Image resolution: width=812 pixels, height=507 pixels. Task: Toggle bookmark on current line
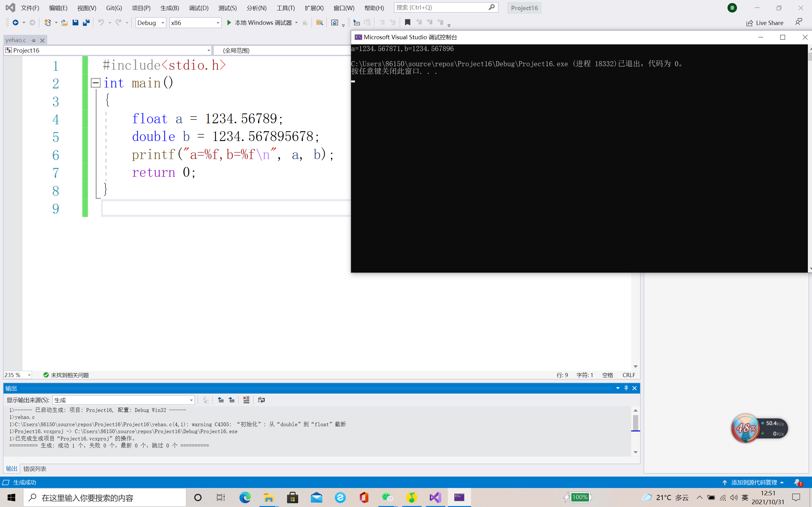point(407,22)
